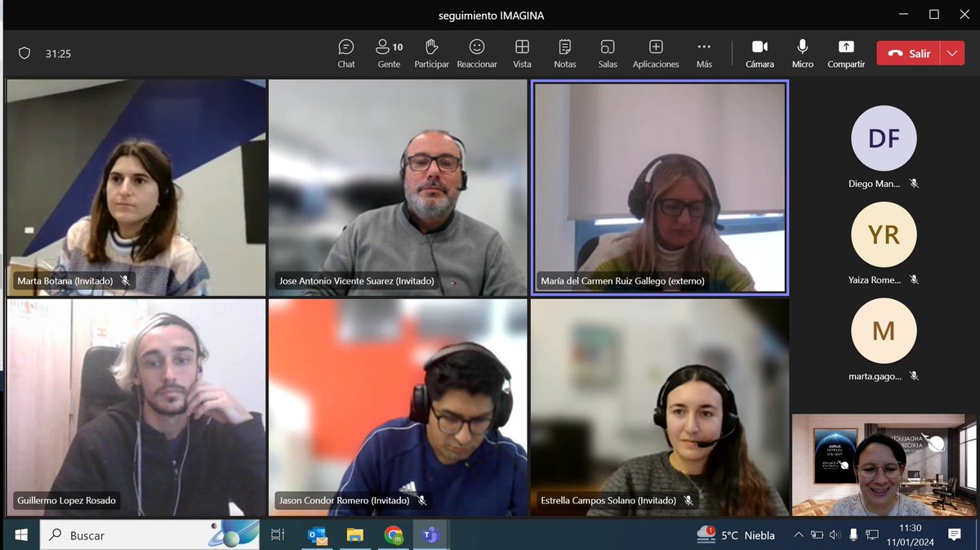Open the 5°C Niebla weather widget

pos(737,535)
